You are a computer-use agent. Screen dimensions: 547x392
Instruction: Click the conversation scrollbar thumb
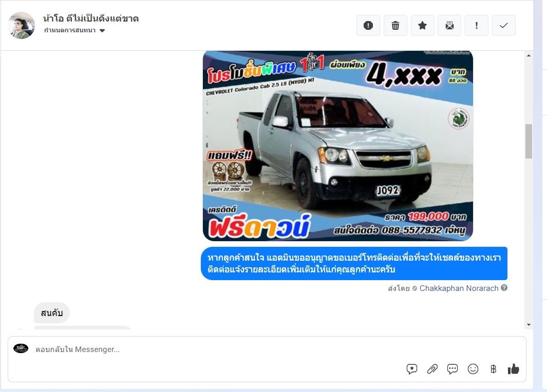point(529,141)
